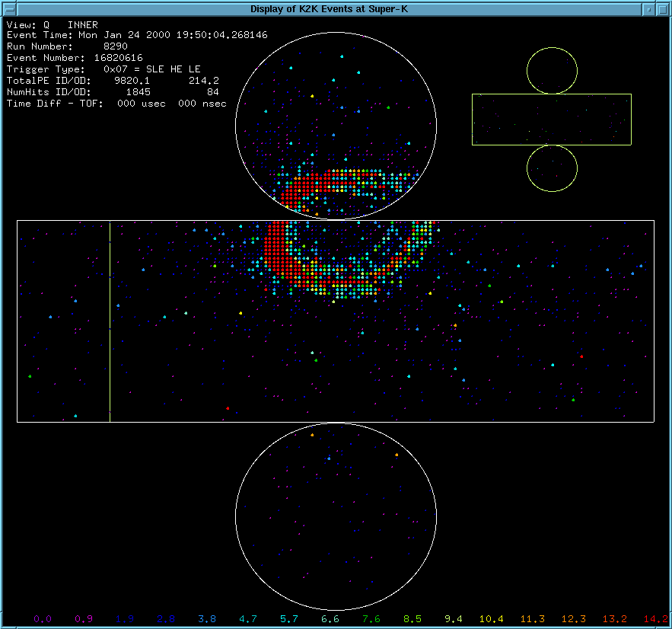Click the Trigger Type 0x07 line

point(104,69)
